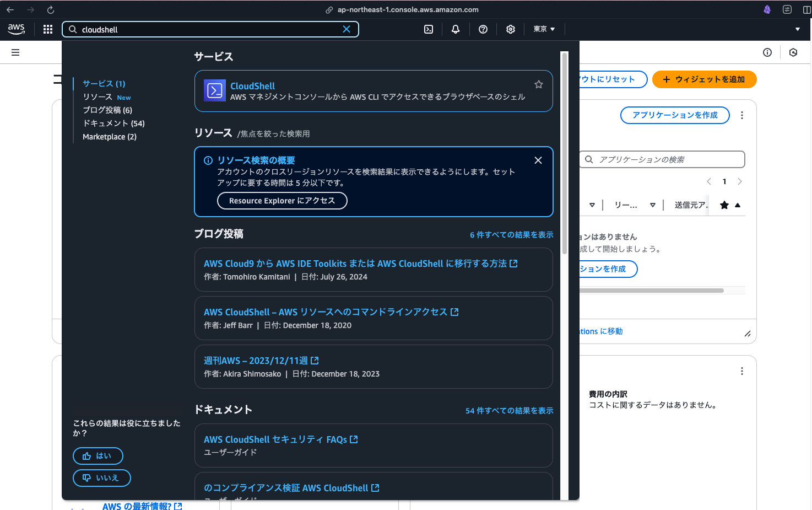
Task: Click the search results panel scrollbar
Action: 564,153
